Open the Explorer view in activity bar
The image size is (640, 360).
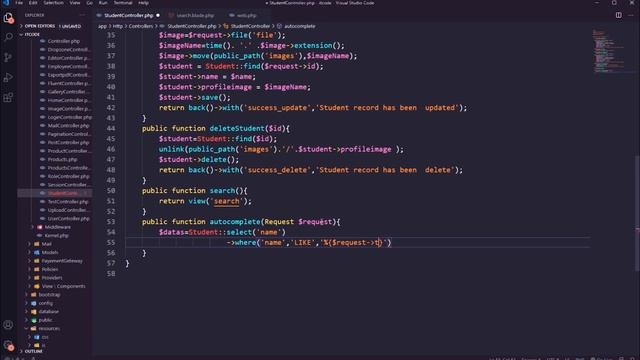[x=8, y=18]
